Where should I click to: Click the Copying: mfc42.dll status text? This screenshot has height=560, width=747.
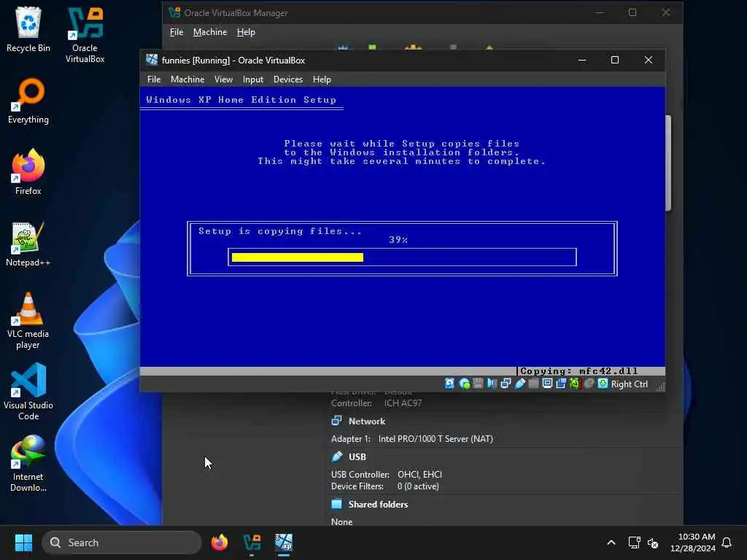click(578, 371)
